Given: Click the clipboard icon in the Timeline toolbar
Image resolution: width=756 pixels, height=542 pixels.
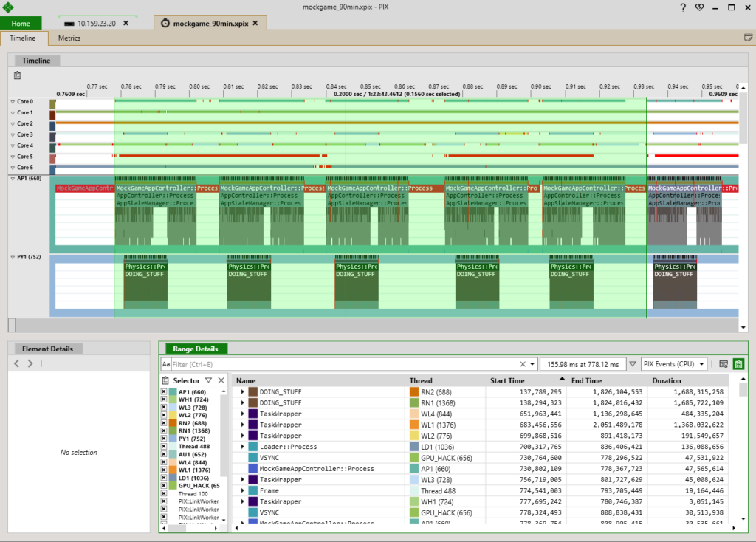Looking at the screenshot, I should click(x=17, y=75).
